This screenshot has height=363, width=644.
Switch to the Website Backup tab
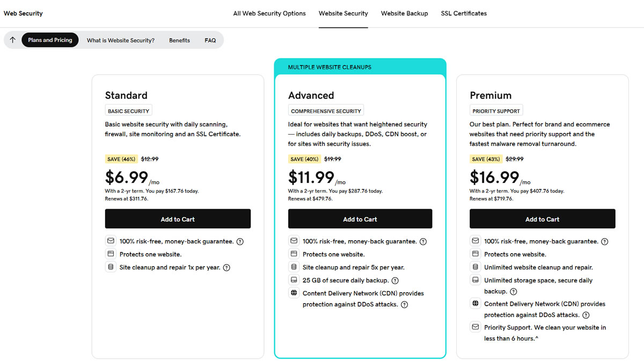[404, 13]
